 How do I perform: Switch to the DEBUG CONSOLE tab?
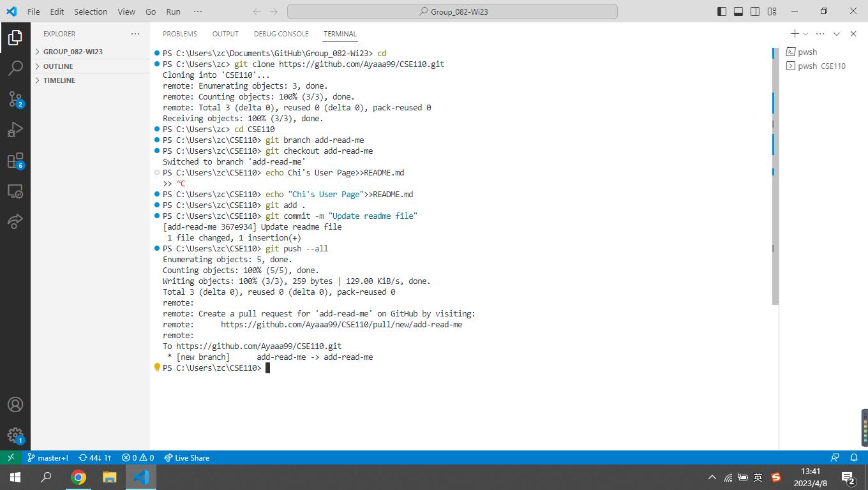(281, 34)
